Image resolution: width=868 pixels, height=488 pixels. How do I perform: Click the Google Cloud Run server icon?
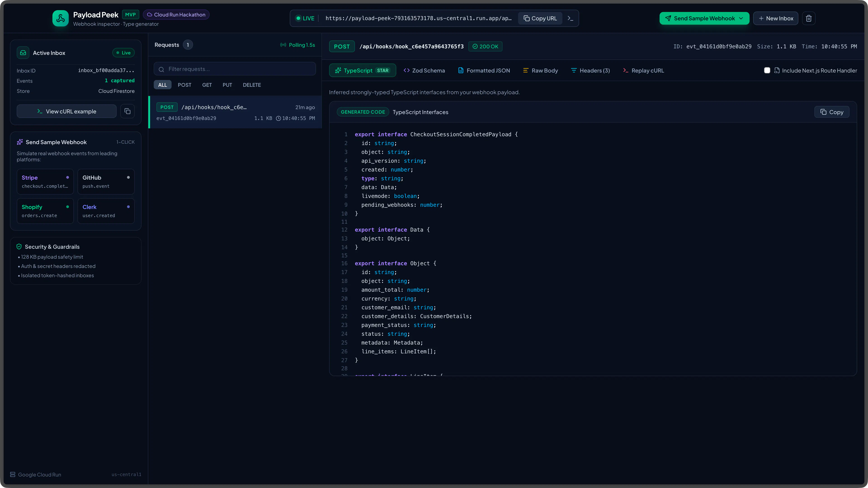13,474
